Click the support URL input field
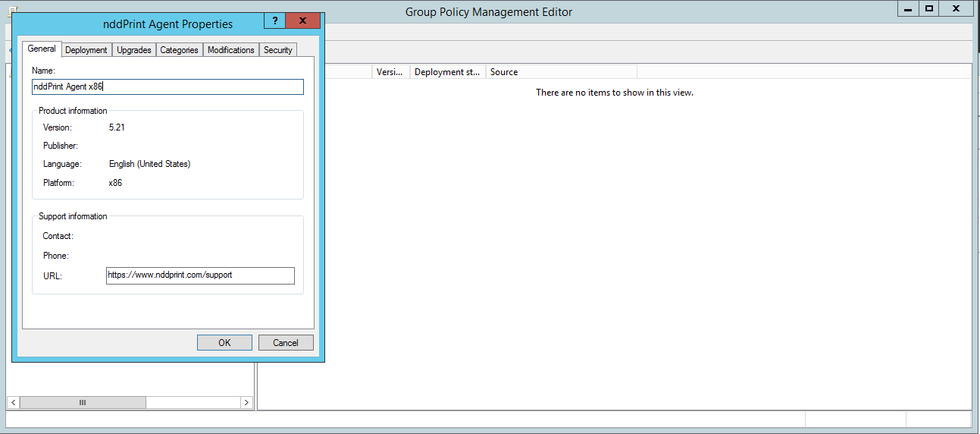Image resolution: width=980 pixels, height=434 pixels. 200,275
